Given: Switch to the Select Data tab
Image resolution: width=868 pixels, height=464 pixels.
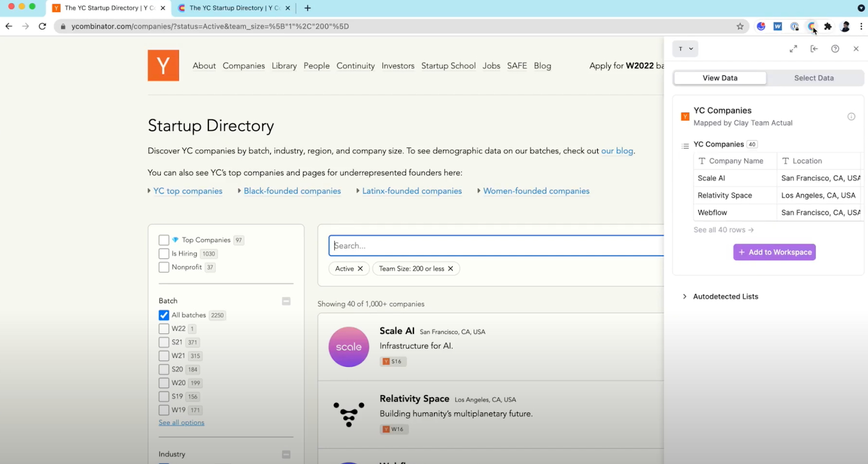Looking at the screenshot, I should [x=814, y=78].
